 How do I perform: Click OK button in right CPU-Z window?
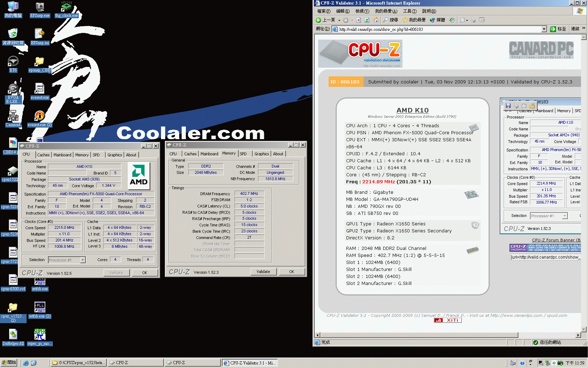[292, 272]
